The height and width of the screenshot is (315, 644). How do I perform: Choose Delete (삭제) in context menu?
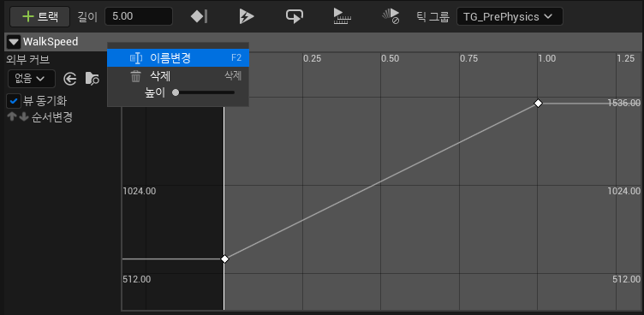178,76
